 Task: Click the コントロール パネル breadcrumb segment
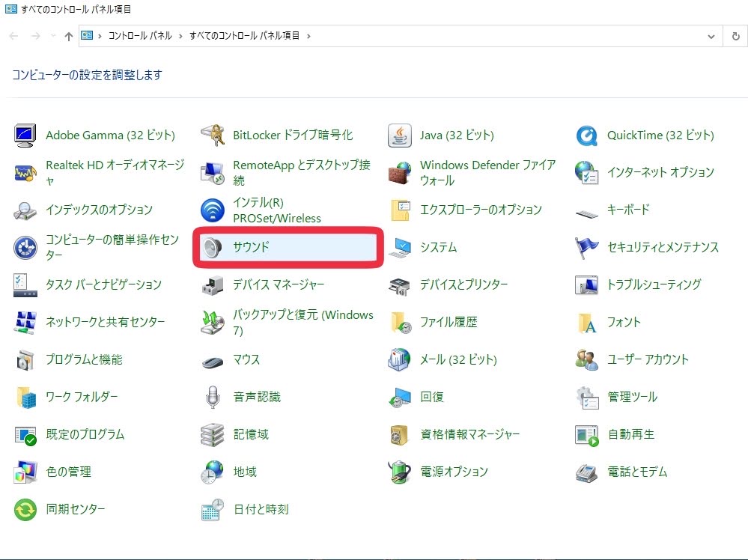[x=140, y=36]
